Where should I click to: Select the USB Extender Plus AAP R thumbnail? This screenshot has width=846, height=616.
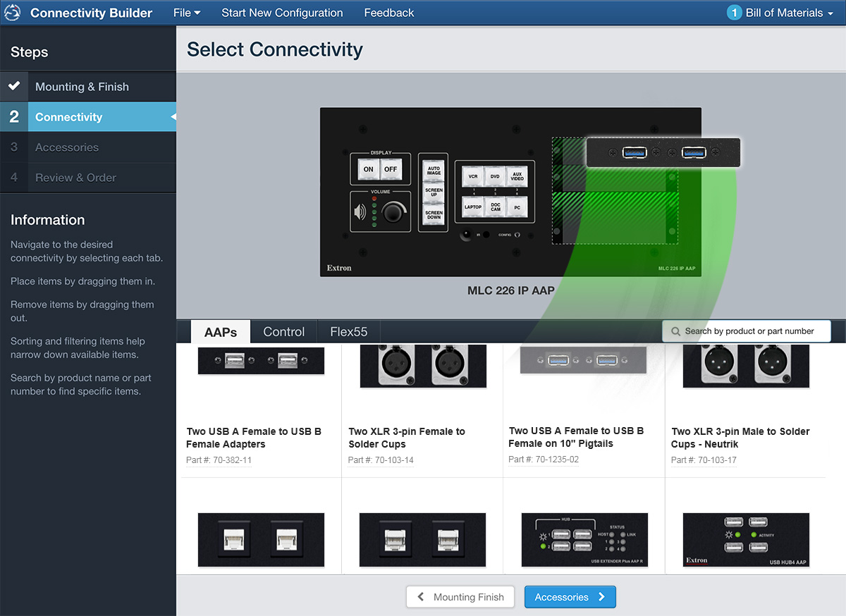pos(584,540)
